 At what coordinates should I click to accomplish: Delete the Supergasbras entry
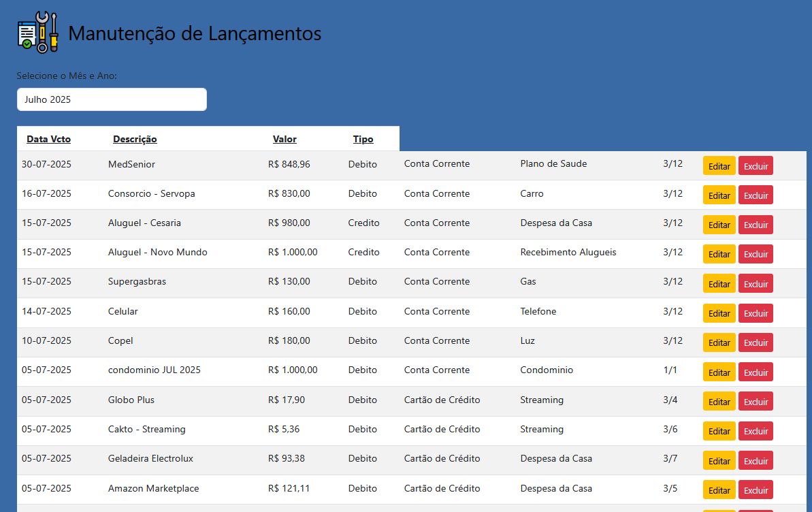click(x=756, y=283)
